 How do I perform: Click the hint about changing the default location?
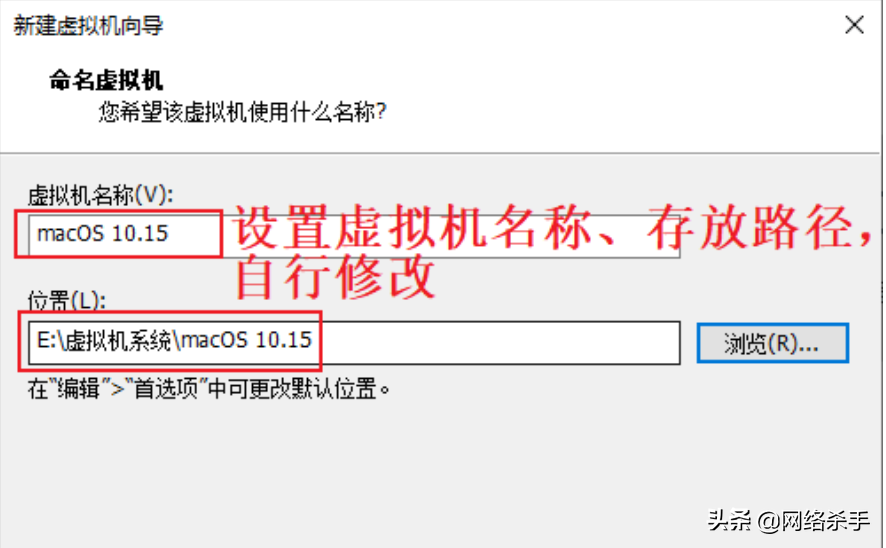click(209, 389)
